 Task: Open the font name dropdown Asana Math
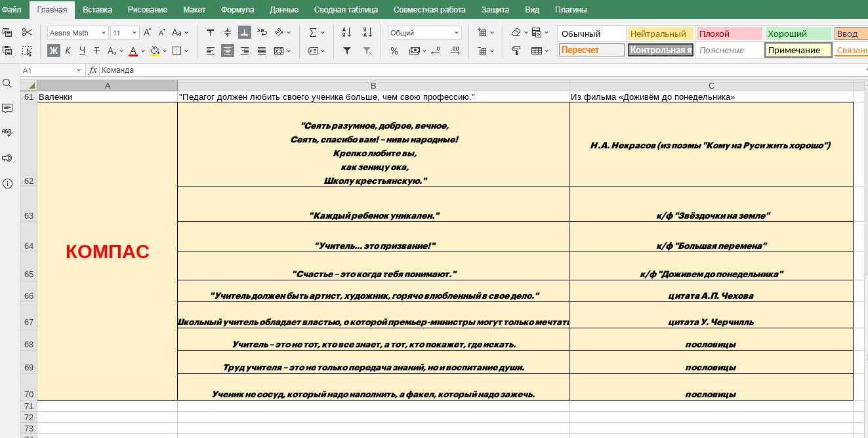[77, 33]
